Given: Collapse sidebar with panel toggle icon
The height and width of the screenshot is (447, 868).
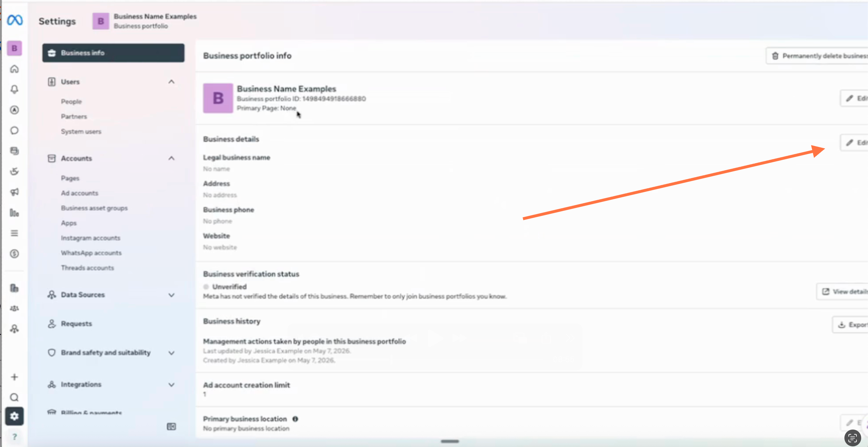Looking at the screenshot, I should pyautogui.click(x=171, y=427).
